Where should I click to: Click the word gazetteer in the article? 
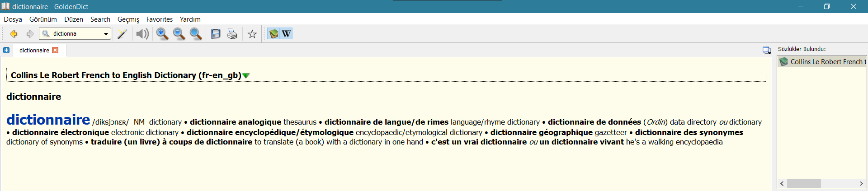[x=611, y=132]
